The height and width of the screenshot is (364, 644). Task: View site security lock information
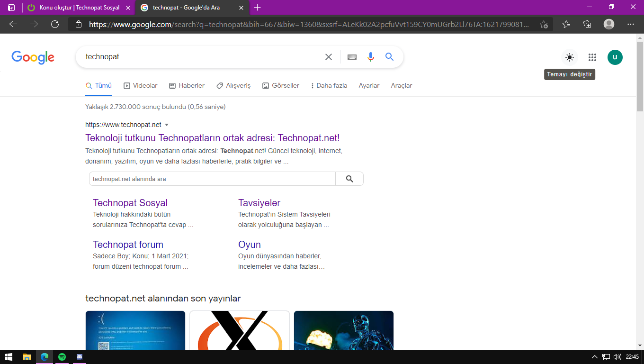coord(79,24)
